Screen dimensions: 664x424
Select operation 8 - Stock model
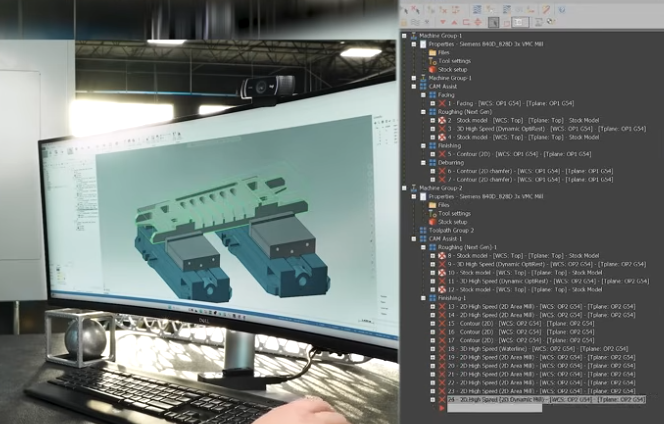point(523,256)
